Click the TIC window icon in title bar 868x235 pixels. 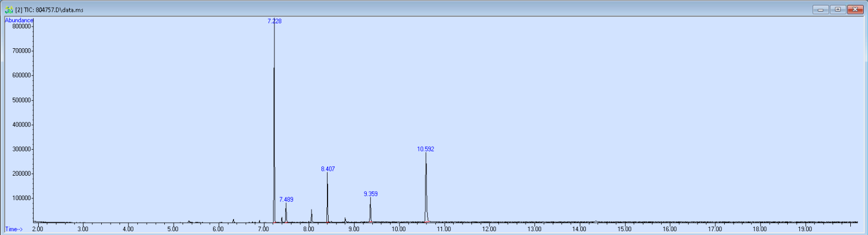pos(9,9)
